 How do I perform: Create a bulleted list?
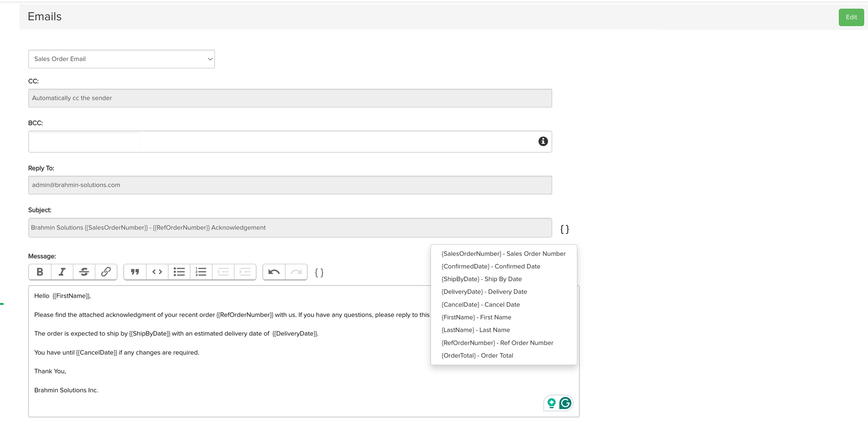179,272
